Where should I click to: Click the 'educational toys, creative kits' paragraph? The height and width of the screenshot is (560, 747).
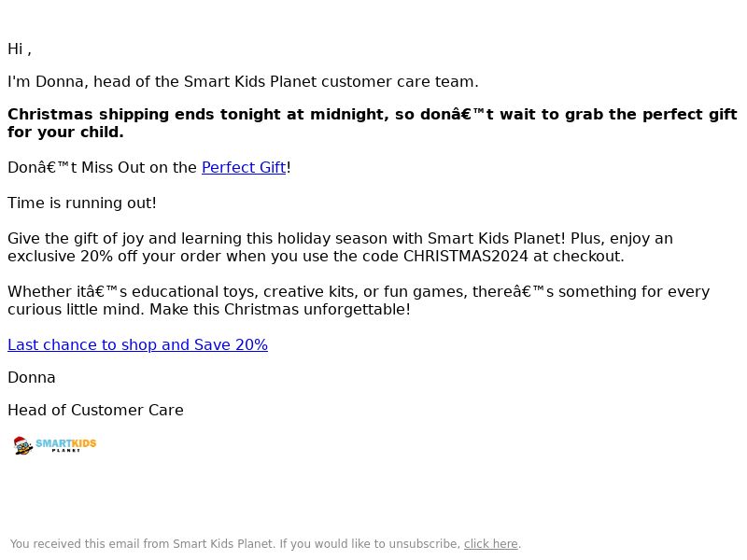tap(359, 301)
